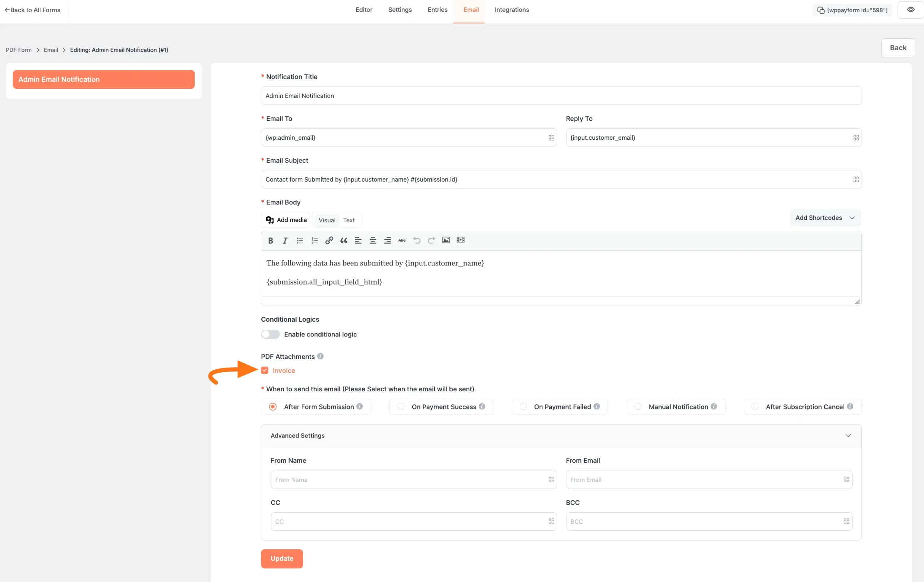Click the Update button
This screenshot has width=924, height=582.
click(282, 558)
